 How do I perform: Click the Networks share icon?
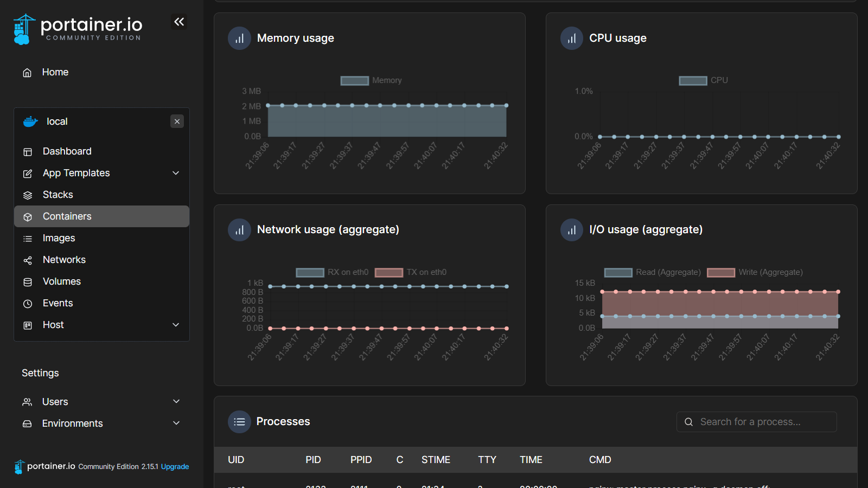pyautogui.click(x=28, y=260)
